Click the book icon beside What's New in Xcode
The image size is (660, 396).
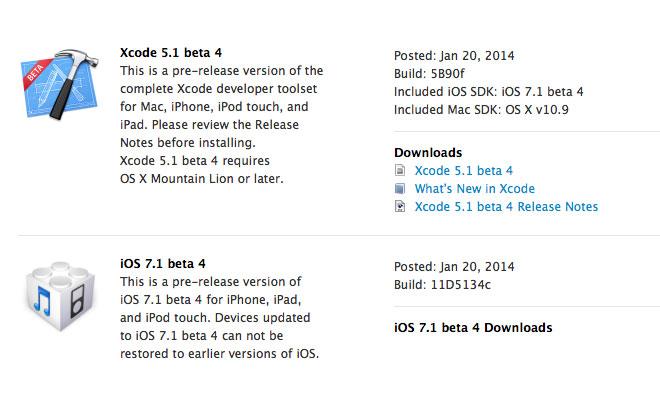400,189
